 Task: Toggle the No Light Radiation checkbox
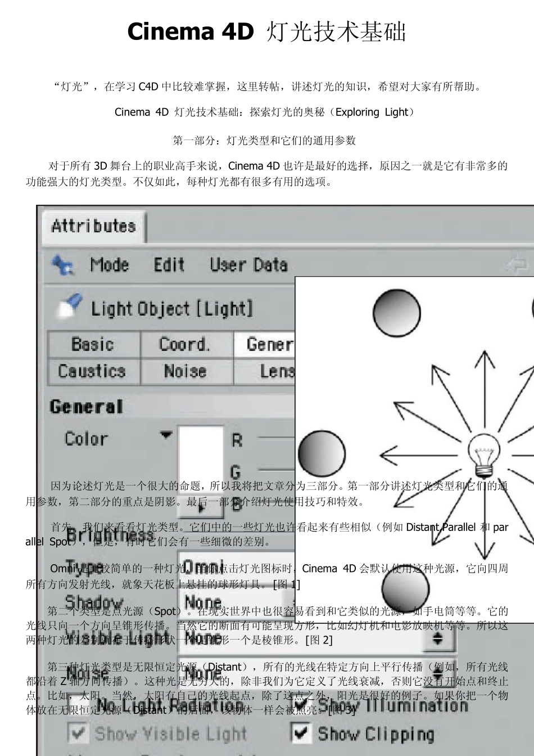tap(77, 705)
